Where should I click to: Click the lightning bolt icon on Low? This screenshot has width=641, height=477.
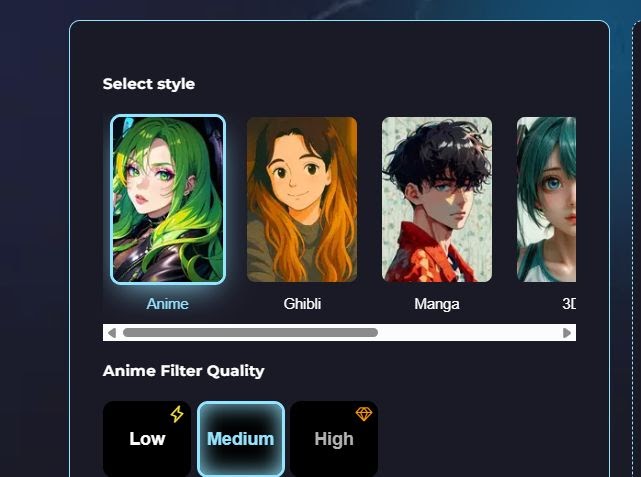pos(177,414)
